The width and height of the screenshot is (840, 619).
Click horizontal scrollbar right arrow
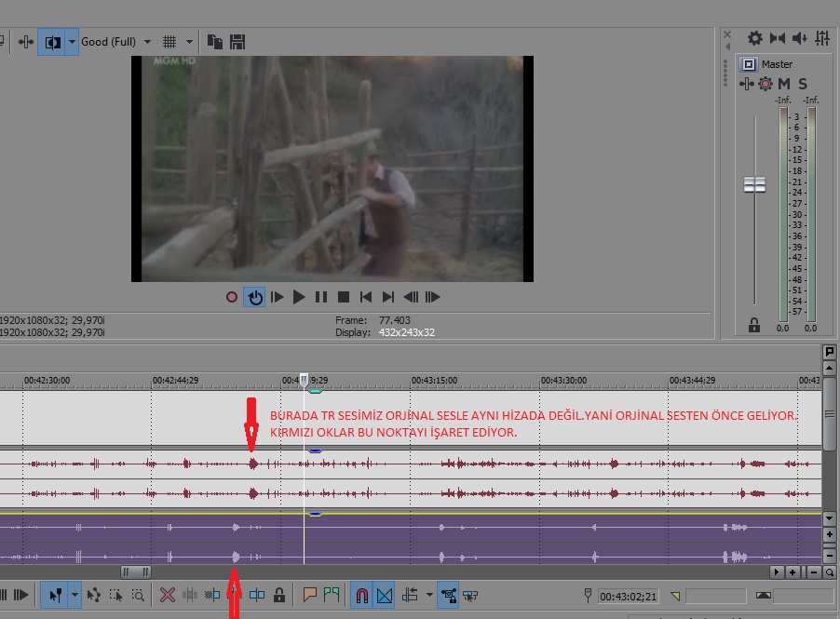coord(777,572)
